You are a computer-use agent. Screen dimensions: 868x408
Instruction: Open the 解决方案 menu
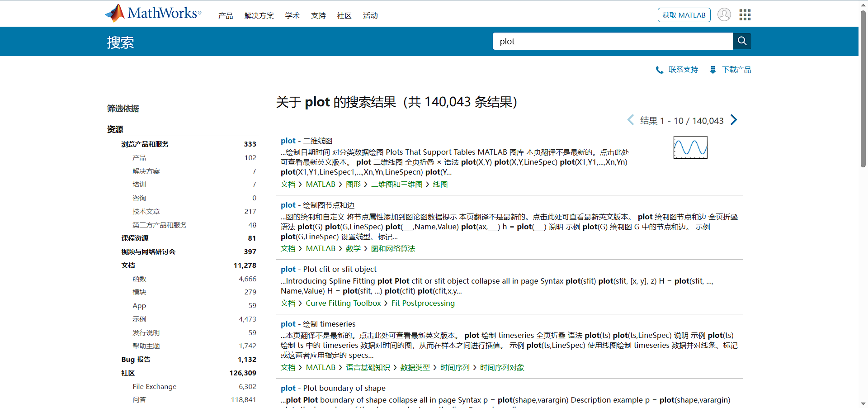pyautogui.click(x=259, y=16)
